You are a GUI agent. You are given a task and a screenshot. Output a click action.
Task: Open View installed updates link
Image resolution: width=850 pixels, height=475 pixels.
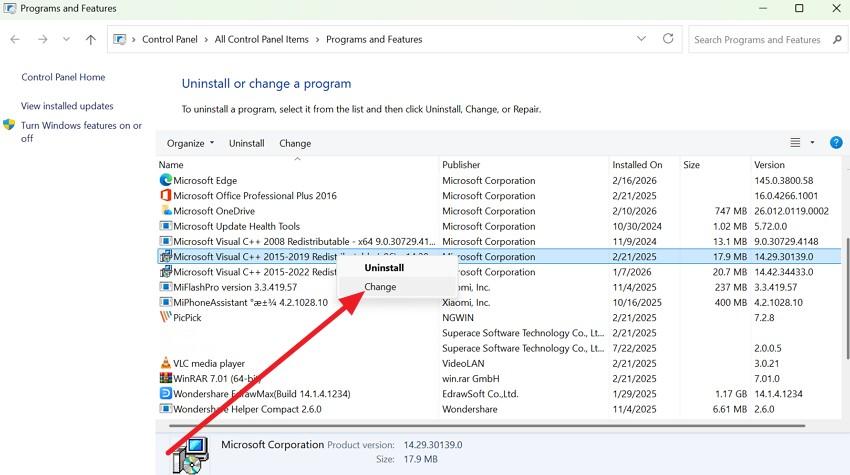pos(67,106)
